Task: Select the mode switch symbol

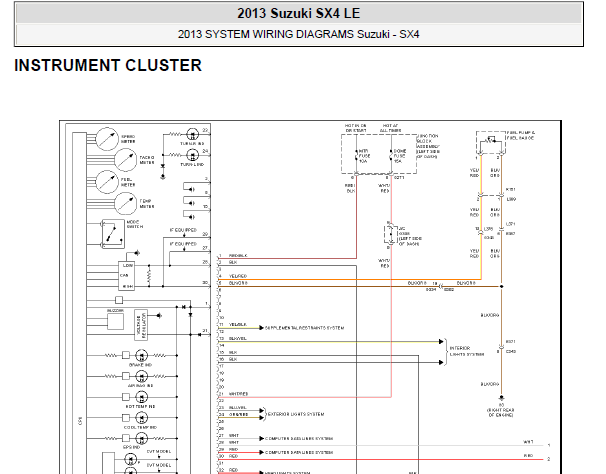Action: (113, 234)
